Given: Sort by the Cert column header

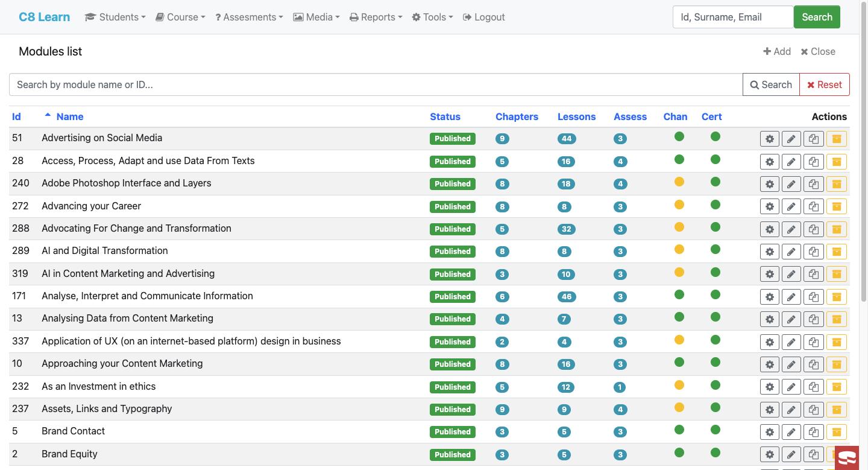Looking at the screenshot, I should [x=711, y=116].
